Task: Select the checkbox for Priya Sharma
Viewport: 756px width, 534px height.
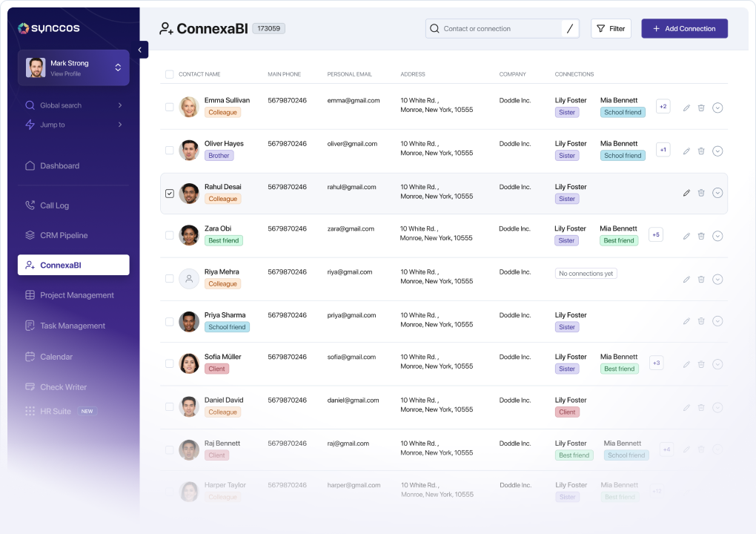Action: click(170, 322)
